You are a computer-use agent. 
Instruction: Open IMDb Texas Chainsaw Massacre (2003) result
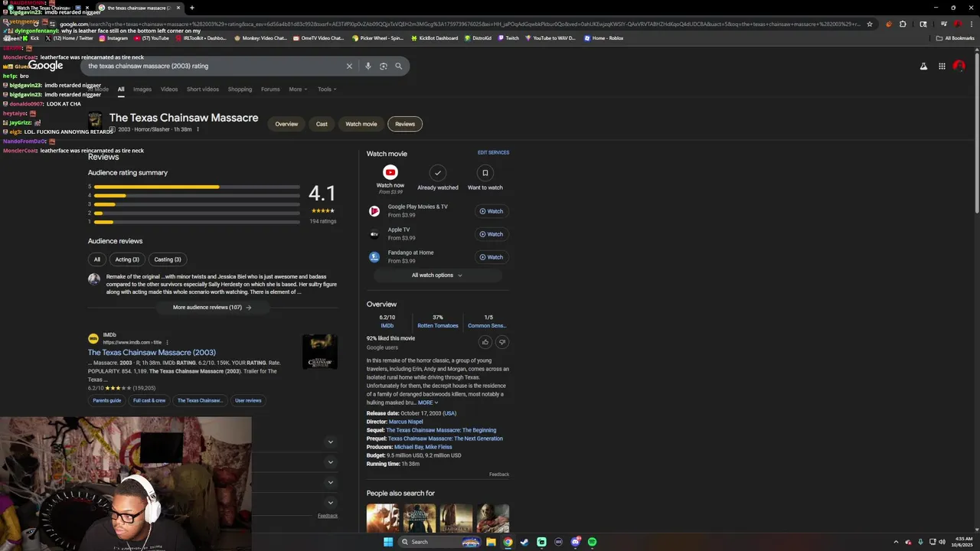pos(152,353)
